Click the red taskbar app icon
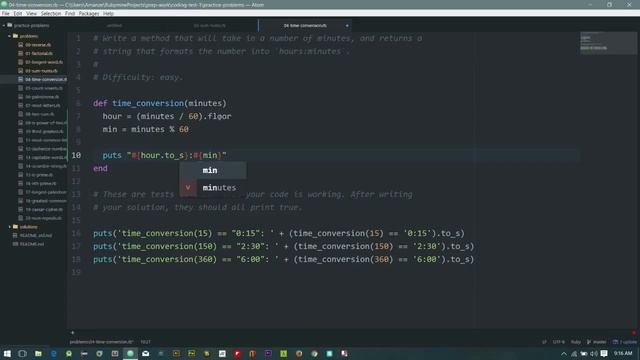Screen dimensions: 640x360 (237, 353)
